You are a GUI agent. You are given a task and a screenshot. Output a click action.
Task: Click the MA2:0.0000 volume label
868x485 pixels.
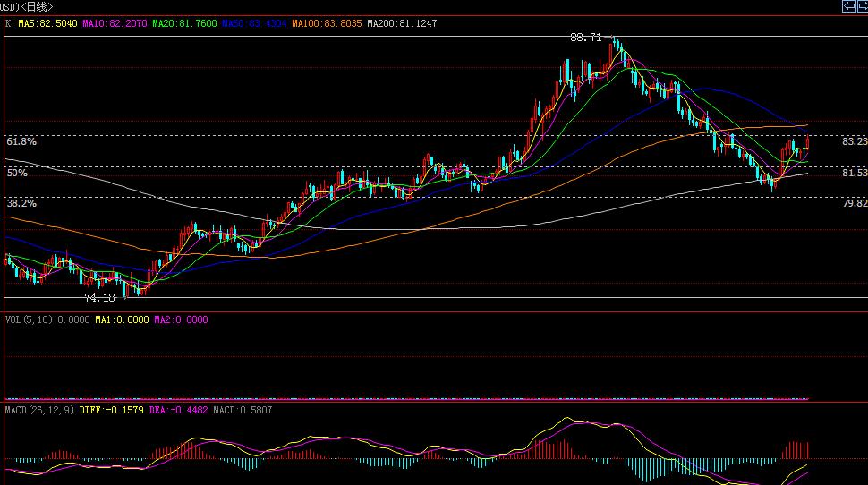click(181, 319)
